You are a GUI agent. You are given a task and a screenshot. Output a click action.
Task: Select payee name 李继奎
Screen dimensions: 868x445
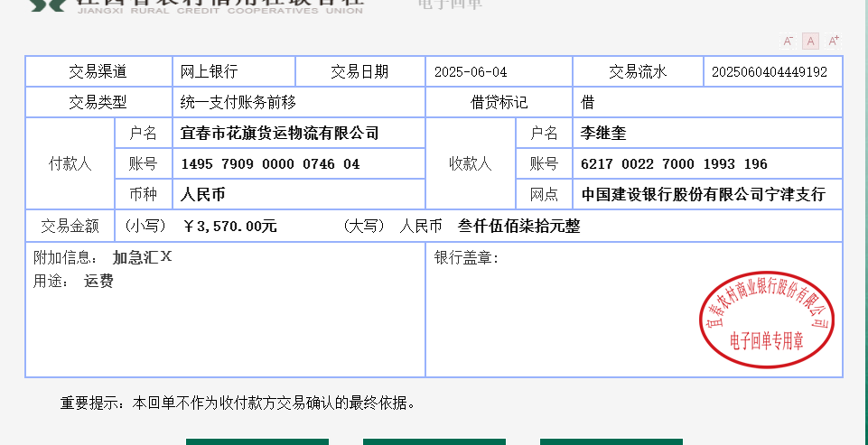(x=603, y=133)
